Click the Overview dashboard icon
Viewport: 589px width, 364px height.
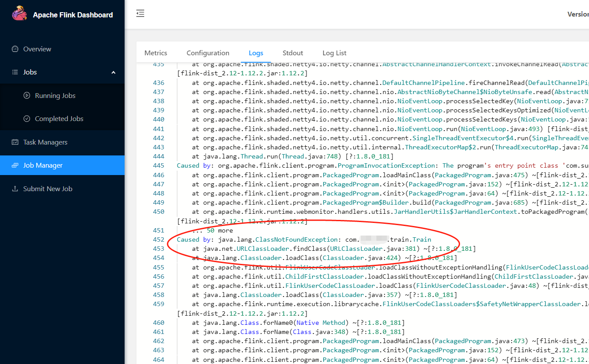click(x=15, y=49)
